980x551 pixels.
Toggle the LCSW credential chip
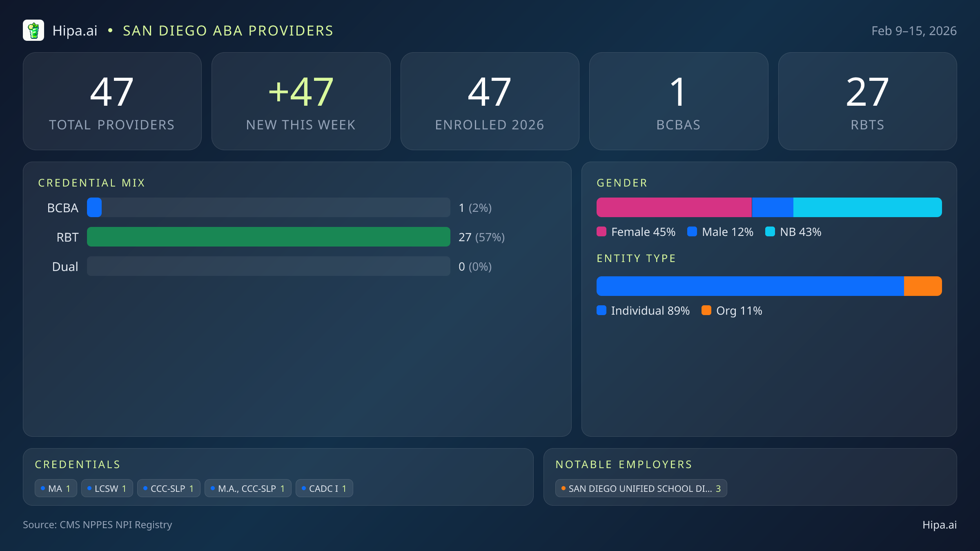pyautogui.click(x=107, y=488)
